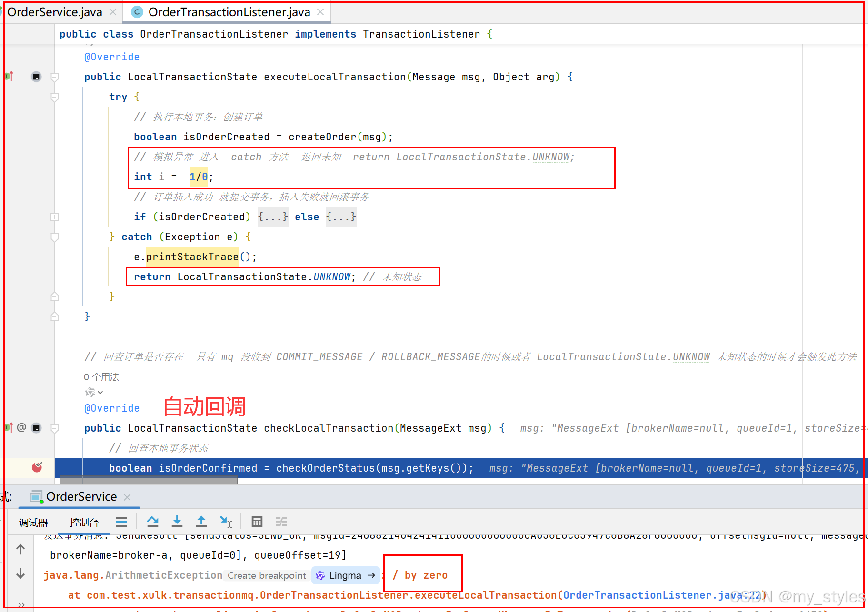Viewport: 868px width, 612px height.
Task: Click the implements-method gutter icon beside executeLocalTransaction
Action: (x=9, y=76)
